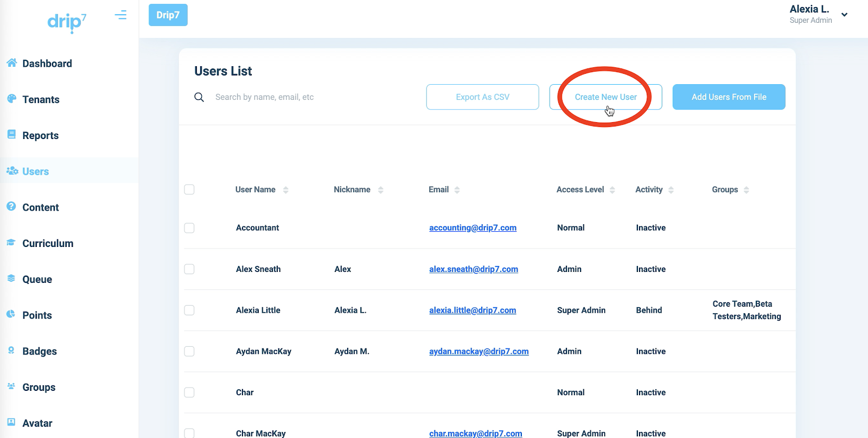
Task: Click Add Users From File button
Action: click(729, 97)
